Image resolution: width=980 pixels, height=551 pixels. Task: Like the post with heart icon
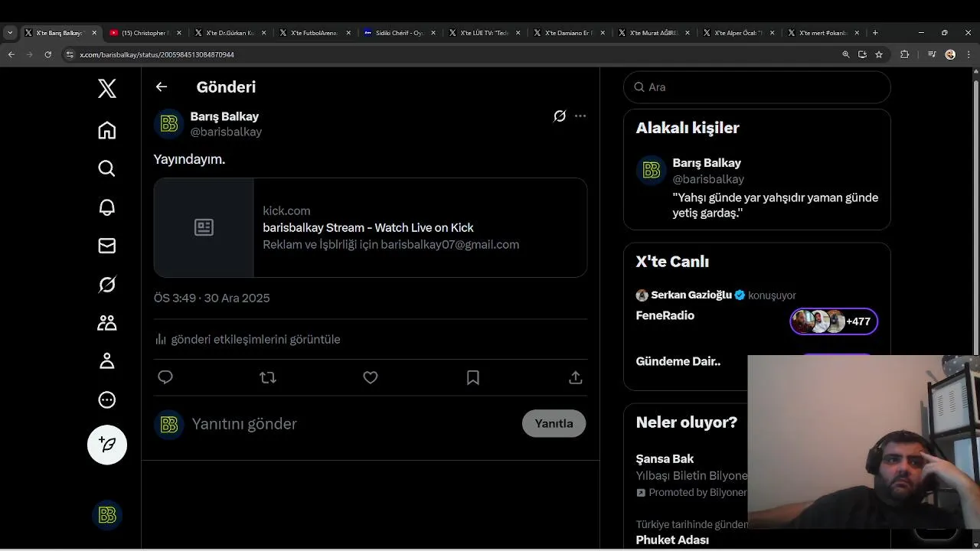(371, 377)
